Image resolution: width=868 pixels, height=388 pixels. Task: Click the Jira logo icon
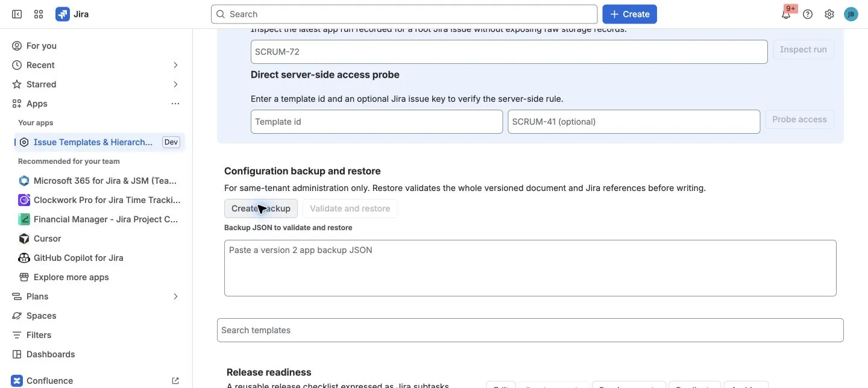click(62, 14)
